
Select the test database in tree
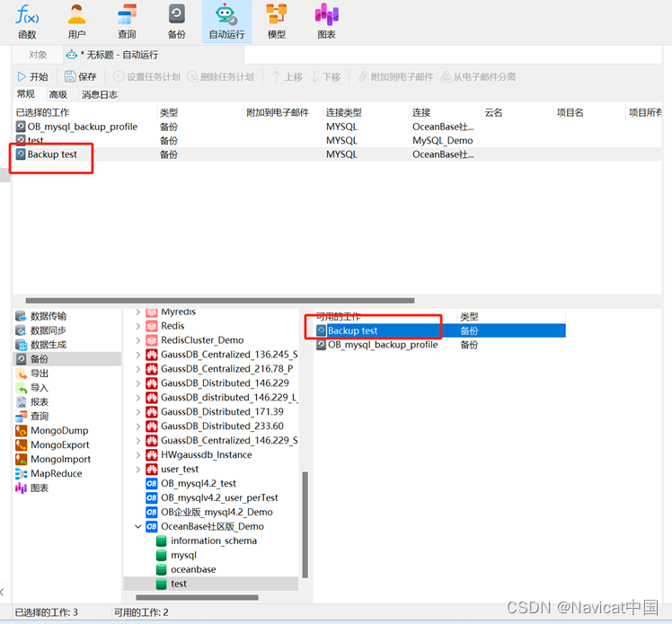point(211,584)
